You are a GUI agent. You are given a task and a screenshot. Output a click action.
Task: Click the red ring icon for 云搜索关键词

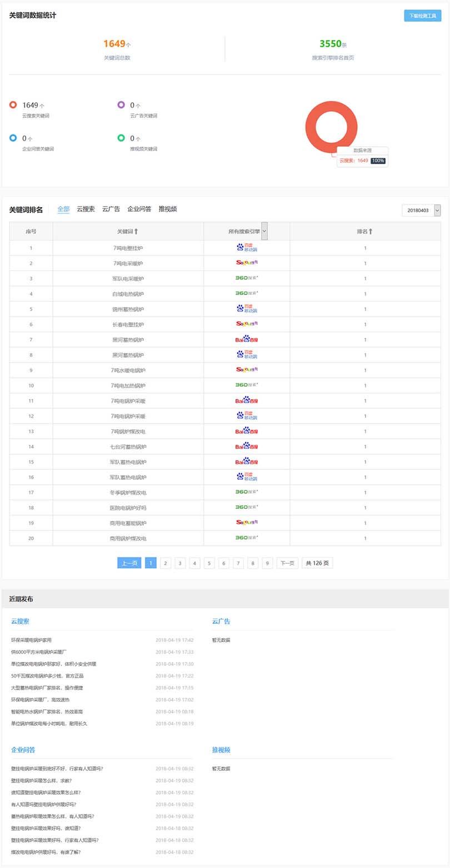pos(13,105)
